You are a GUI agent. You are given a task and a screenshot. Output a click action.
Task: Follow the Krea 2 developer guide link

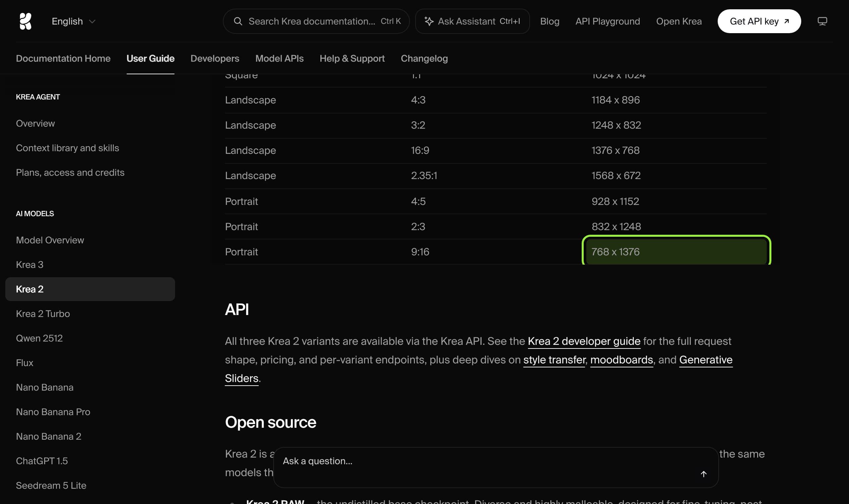click(584, 341)
